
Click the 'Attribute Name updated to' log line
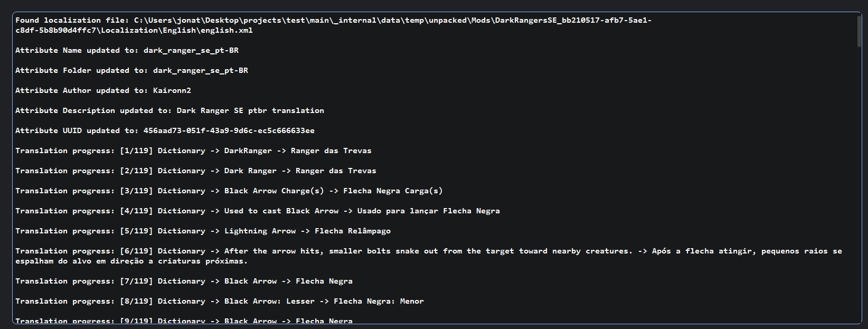tap(127, 51)
